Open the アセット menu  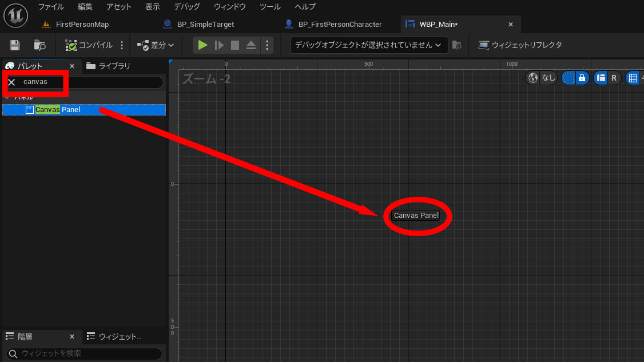(x=119, y=6)
